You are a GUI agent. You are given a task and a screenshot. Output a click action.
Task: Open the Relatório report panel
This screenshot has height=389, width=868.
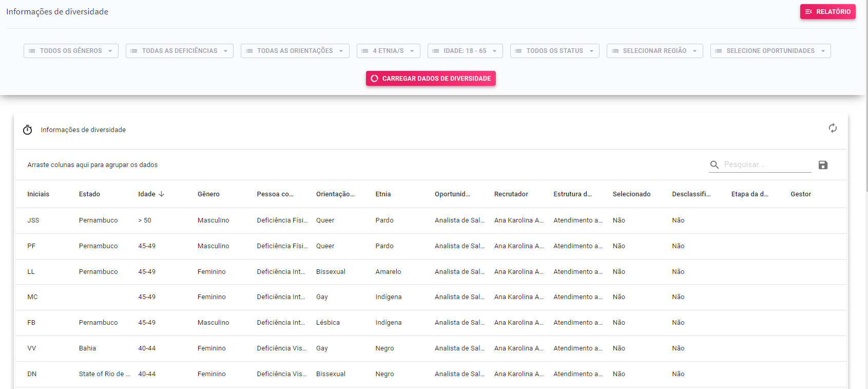tap(827, 11)
